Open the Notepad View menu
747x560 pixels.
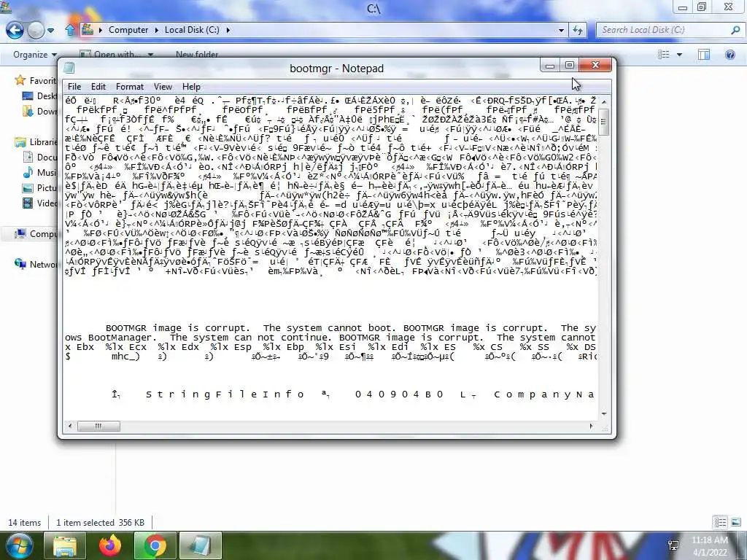pyautogui.click(x=163, y=87)
